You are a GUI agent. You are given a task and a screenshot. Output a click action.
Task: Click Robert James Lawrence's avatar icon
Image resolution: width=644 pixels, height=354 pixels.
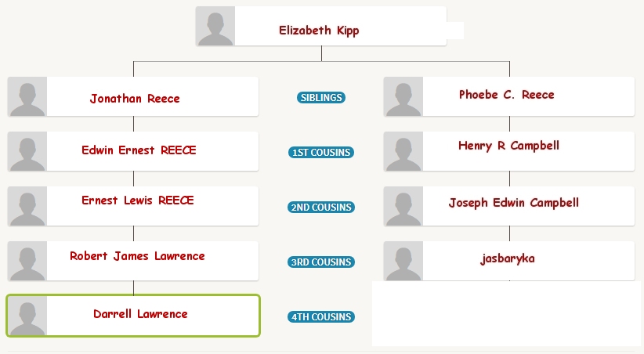[27, 261]
